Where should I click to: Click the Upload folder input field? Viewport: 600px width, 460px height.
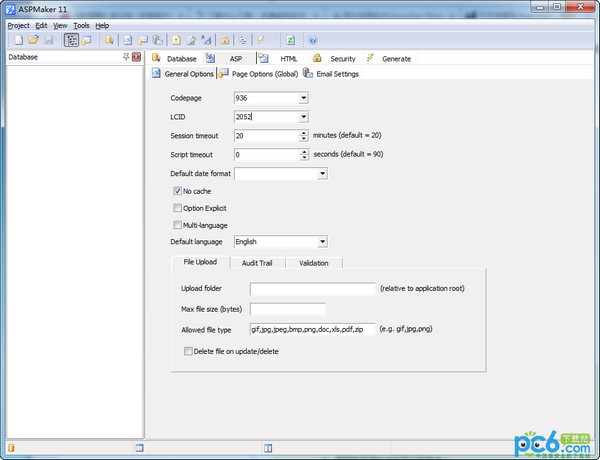tap(312, 289)
